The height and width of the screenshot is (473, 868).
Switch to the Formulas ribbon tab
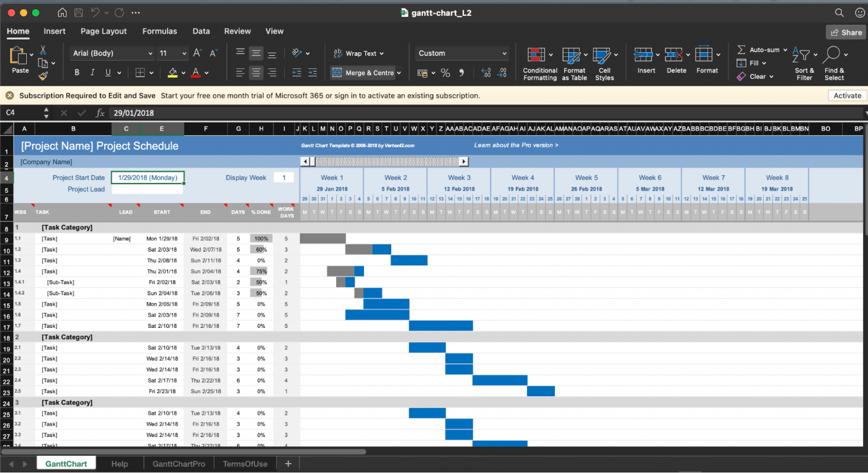(x=159, y=31)
